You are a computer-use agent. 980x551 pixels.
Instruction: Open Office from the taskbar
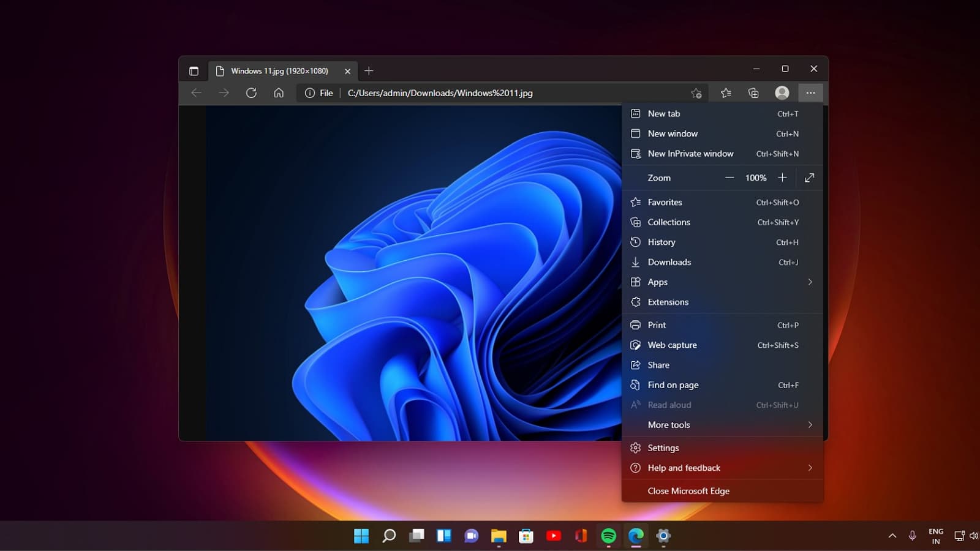click(581, 536)
